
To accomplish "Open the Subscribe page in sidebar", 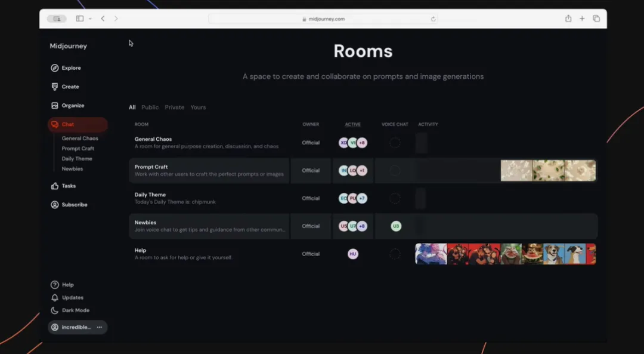I will click(x=69, y=205).
